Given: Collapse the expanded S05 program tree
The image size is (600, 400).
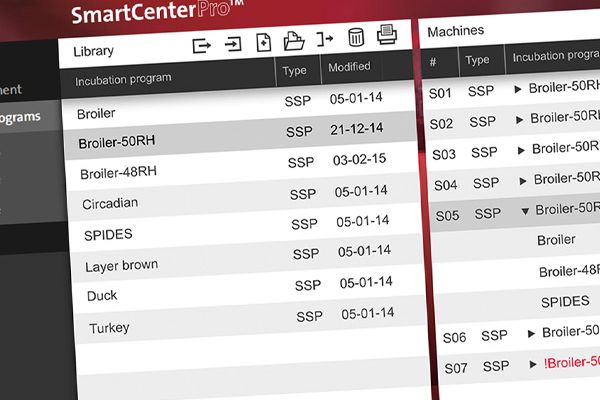Looking at the screenshot, I should click(x=525, y=210).
